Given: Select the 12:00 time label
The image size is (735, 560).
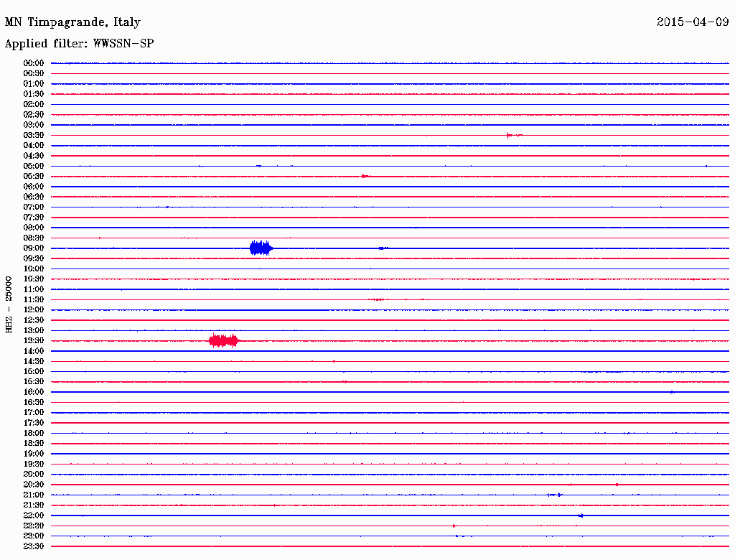Looking at the screenshot, I should [33, 309].
